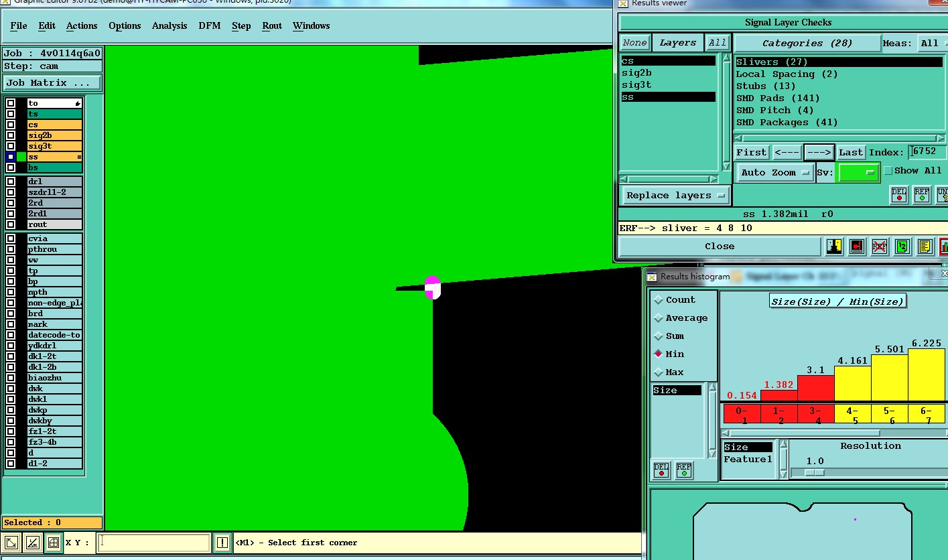Click the First result button
The width and height of the screenshot is (948, 560).
pos(752,153)
